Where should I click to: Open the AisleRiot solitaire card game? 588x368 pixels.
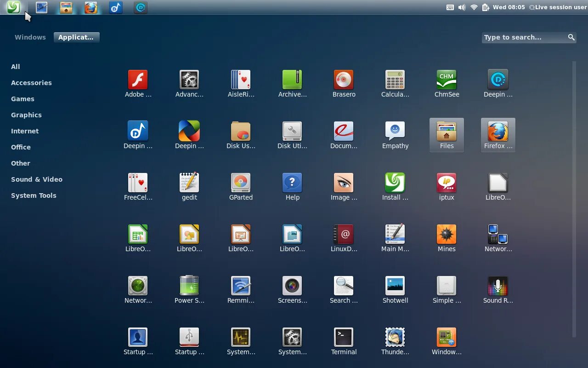(x=241, y=80)
